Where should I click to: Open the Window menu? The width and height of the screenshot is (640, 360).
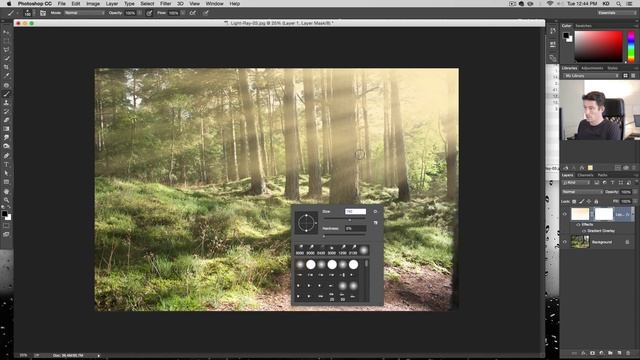point(214,4)
